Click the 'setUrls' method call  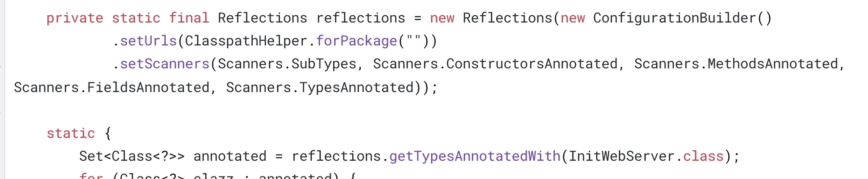coord(148,41)
